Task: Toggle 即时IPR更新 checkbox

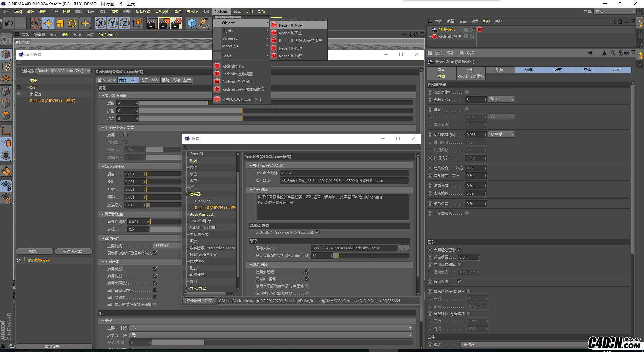Action: pyautogui.click(x=307, y=279)
